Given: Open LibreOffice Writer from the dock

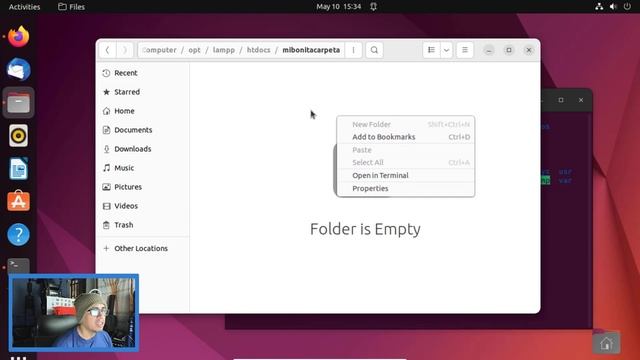Looking at the screenshot, I should point(18,169).
